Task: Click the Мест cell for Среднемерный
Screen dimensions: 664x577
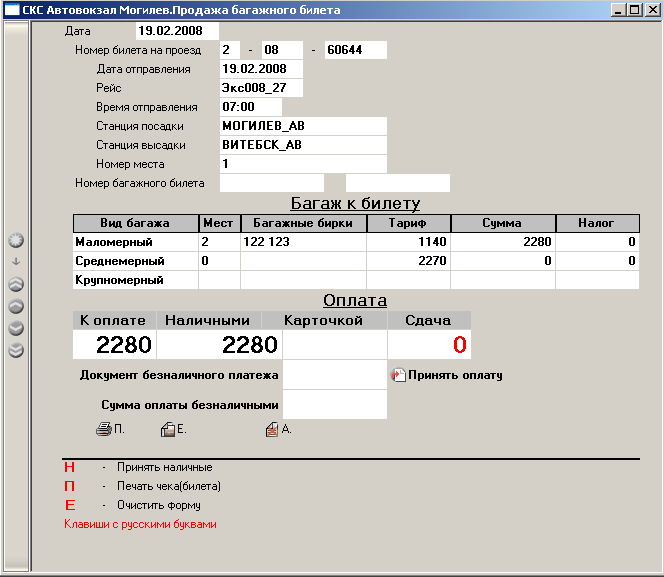Action: pos(219,261)
